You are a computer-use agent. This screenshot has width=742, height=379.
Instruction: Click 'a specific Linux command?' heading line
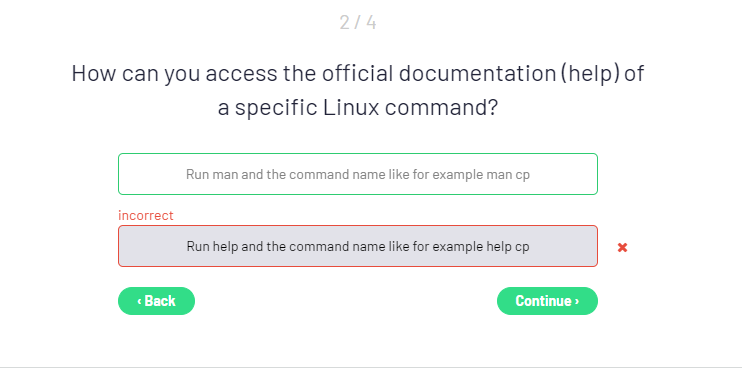pyautogui.click(x=358, y=107)
